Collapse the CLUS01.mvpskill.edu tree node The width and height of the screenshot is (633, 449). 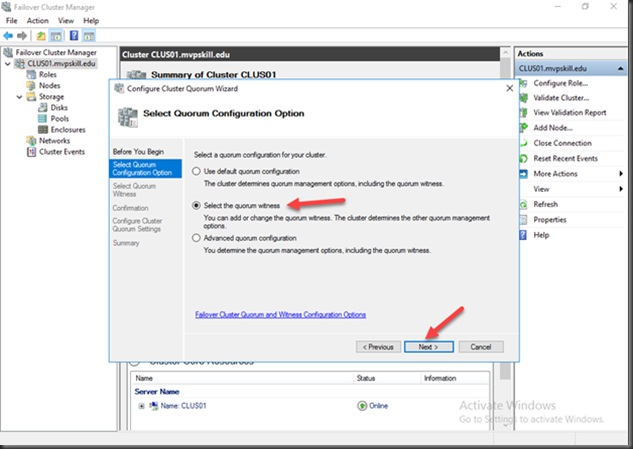(x=8, y=64)
